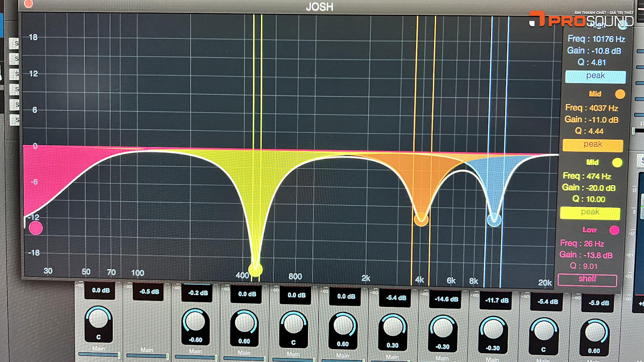The height and width of the screenshot is (362, 644).
Task: Click the -11.7 dB channel level readout
Action: pyautogui.click(x=496, y=300)
